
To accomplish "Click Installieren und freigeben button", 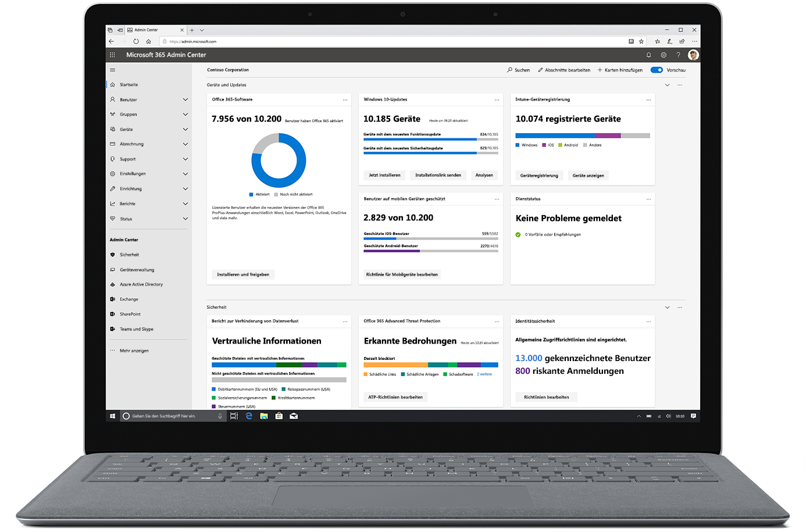I will (243, 274).
